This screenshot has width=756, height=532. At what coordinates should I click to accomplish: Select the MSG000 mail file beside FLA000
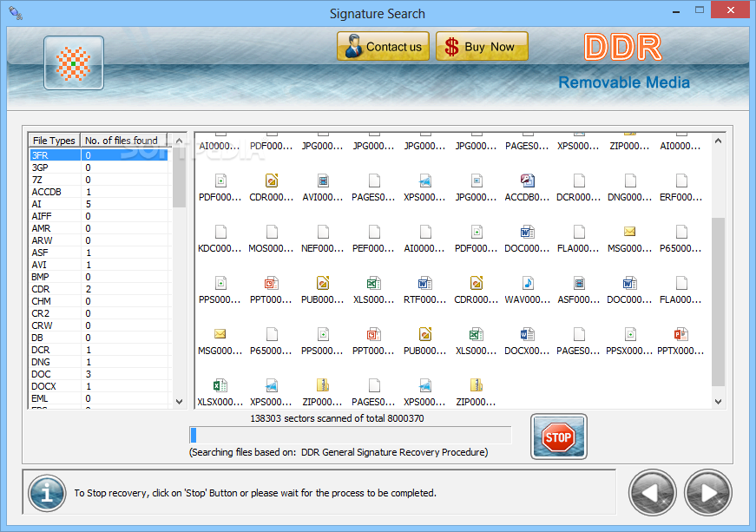(x=629, y=232)
